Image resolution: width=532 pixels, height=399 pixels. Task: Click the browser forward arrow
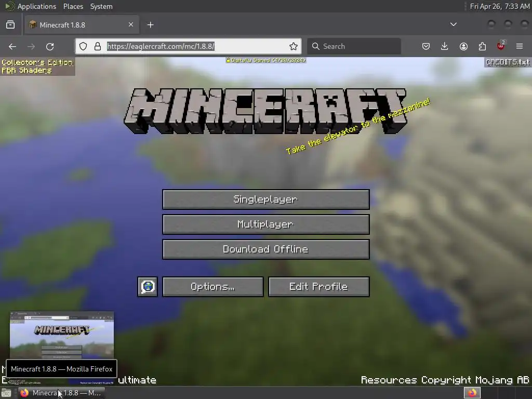click(x=31, y=46)
